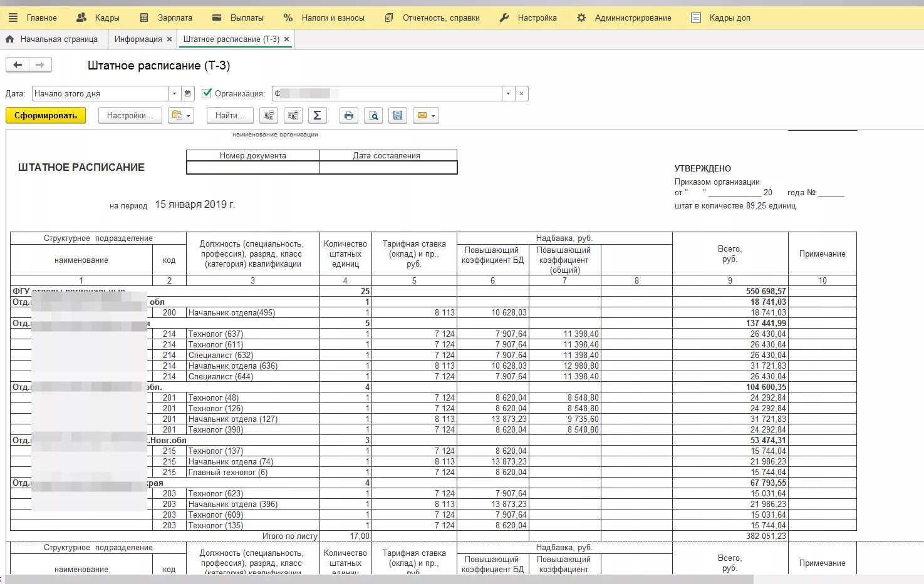Image resolution: width=924 pixels, height=584 pixels.
Task: Open the Зарплата menu
Action: [x=166, y=18]
